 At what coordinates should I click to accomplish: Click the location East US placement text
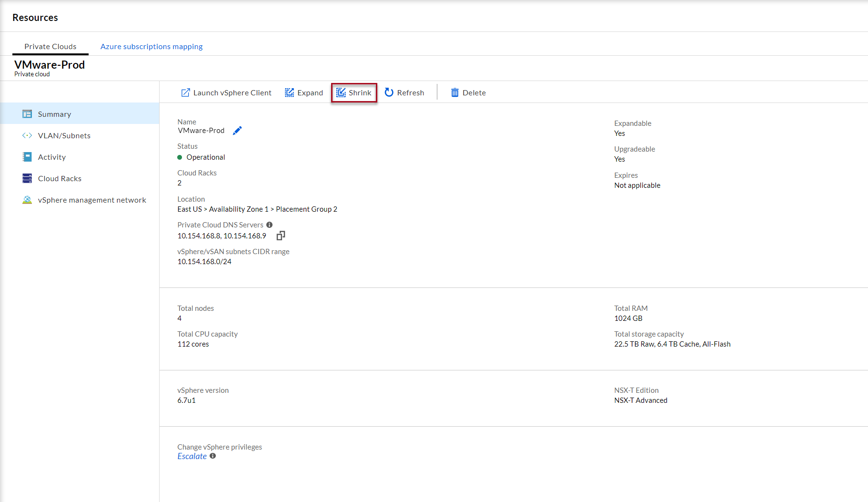click(x=257, y=209)
